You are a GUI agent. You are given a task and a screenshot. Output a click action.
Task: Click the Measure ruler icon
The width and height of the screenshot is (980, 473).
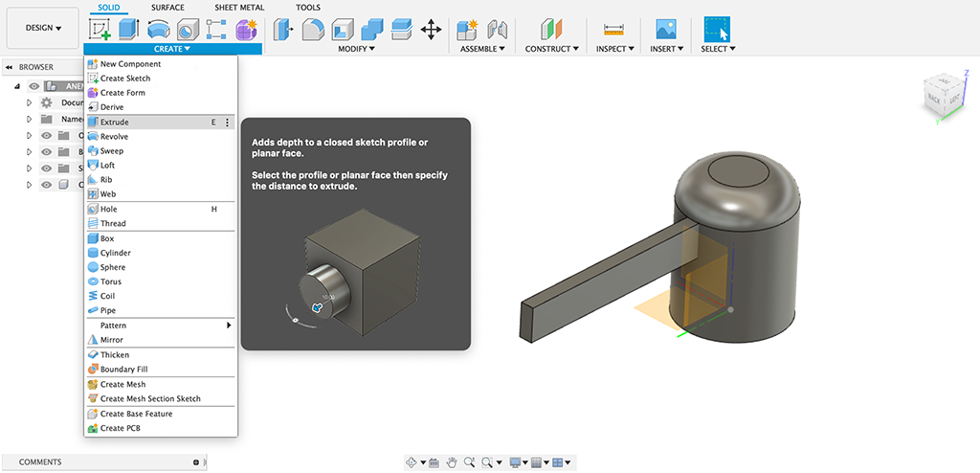[614, 30]
